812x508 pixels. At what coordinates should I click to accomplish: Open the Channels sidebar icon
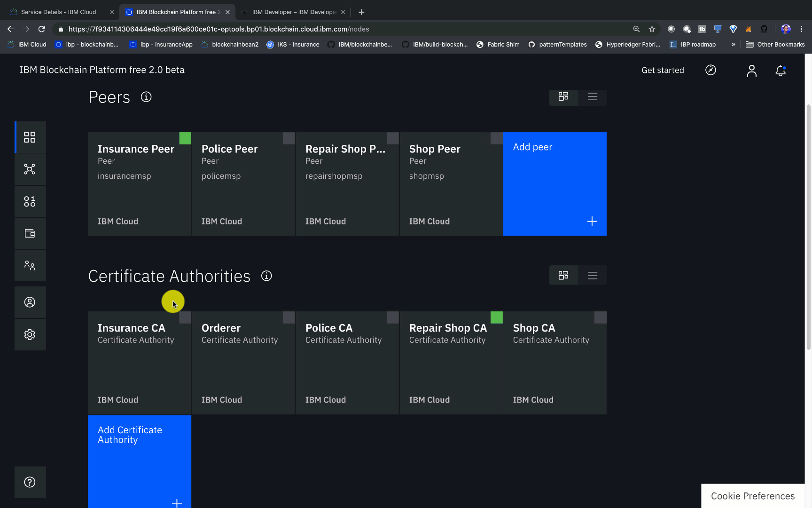coord(30,169)
